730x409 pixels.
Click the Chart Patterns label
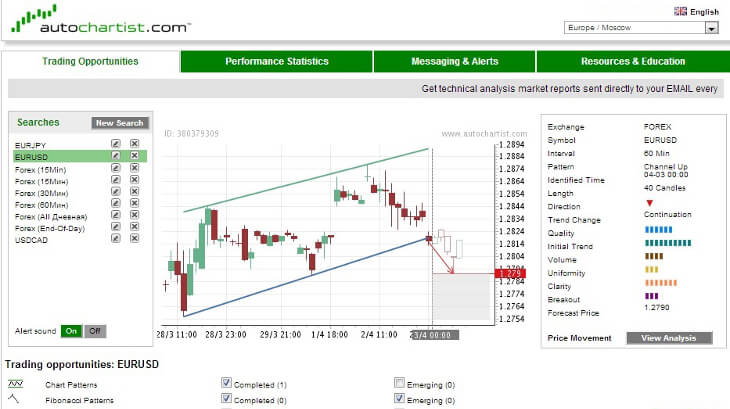(x=71, y=385)
